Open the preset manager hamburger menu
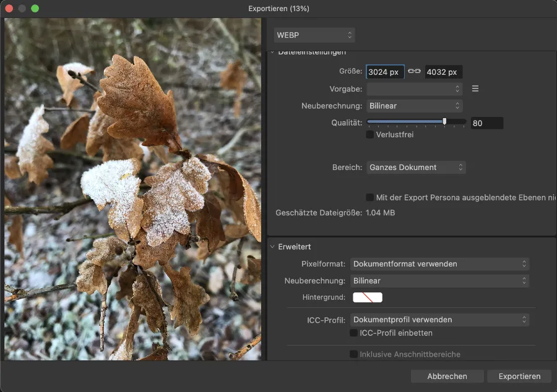The width and height of the screenshot is (557, 392). click(475, 88)
